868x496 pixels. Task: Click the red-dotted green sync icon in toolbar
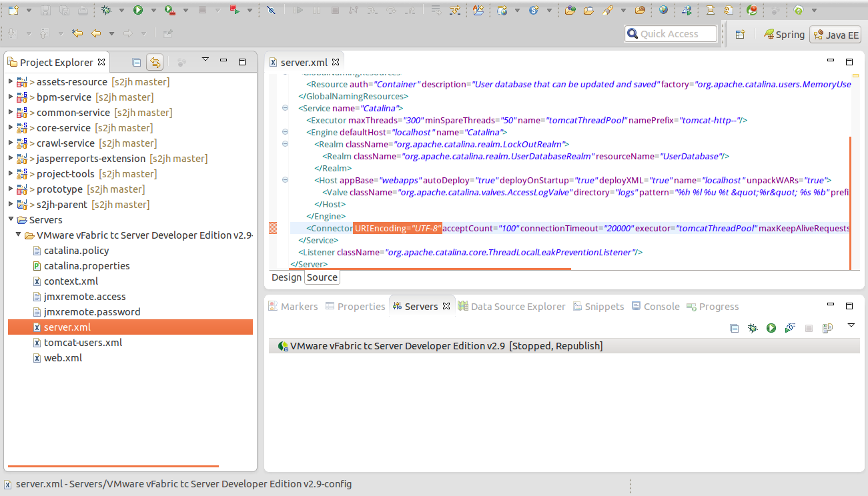752,10
